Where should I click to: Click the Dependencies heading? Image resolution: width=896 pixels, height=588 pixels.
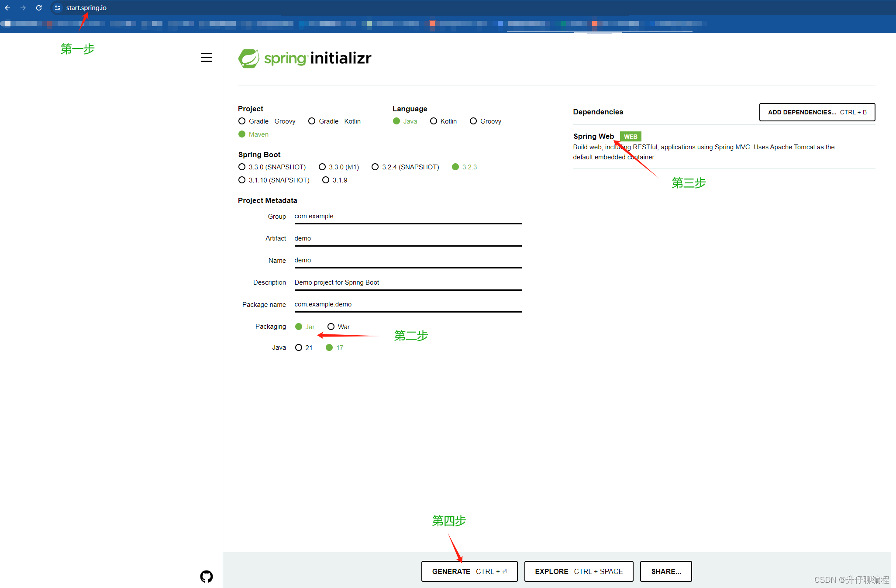[x=598, y=112]
